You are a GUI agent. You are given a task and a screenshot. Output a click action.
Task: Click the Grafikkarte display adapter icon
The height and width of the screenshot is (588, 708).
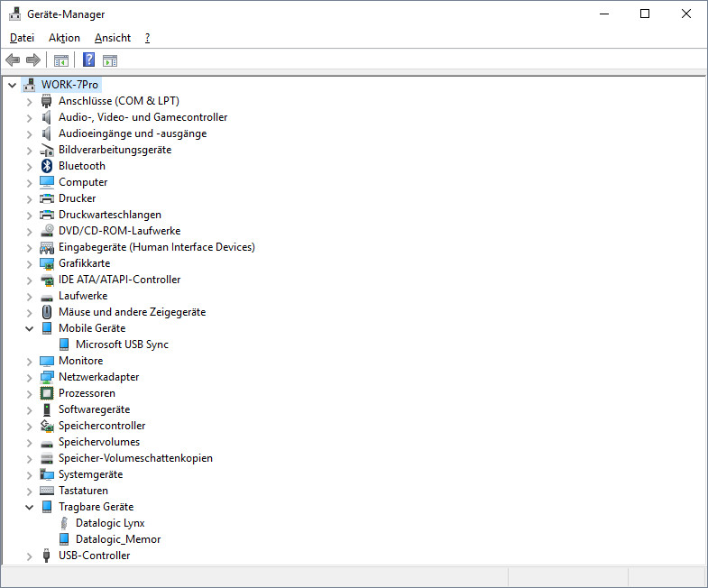pyautogui.click(x=47, y=263)
